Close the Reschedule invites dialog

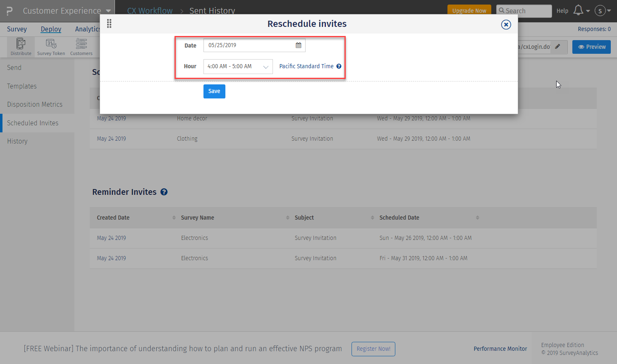click(x=506, y=24)
